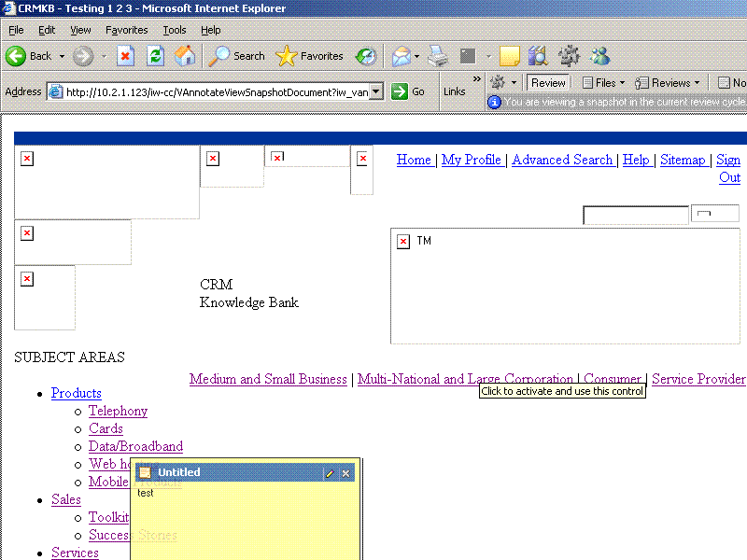Click the Forward navigation arrow
This screenshot has height=560, width=747.
coord(83,56)
